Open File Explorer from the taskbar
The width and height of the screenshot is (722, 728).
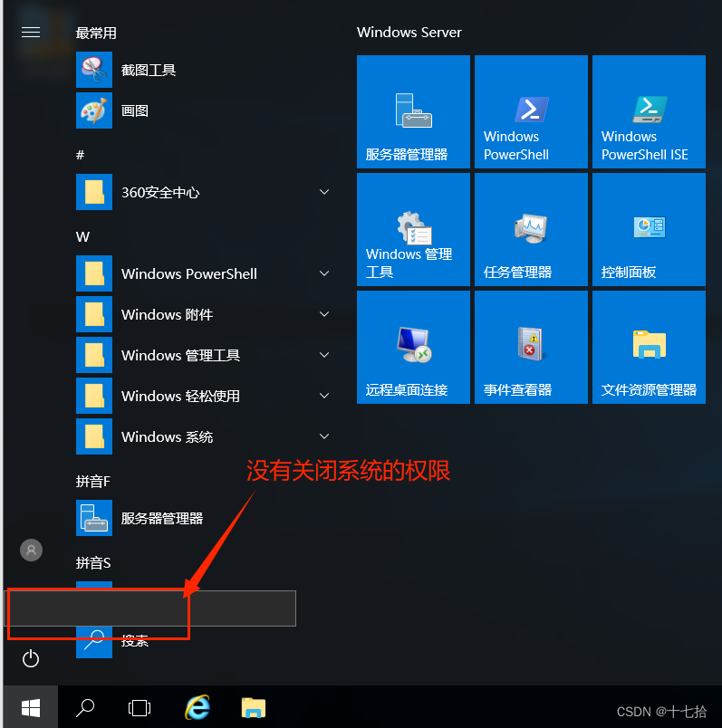coord(254,707)
